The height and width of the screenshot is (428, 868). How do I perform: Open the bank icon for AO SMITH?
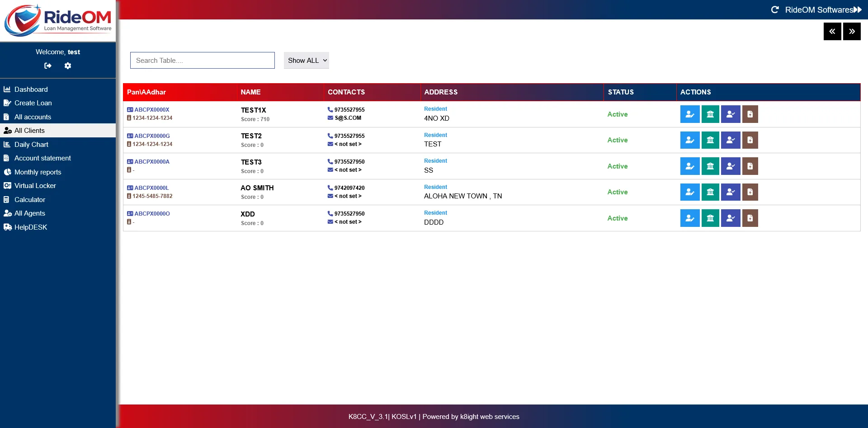(x=710, y=192)
